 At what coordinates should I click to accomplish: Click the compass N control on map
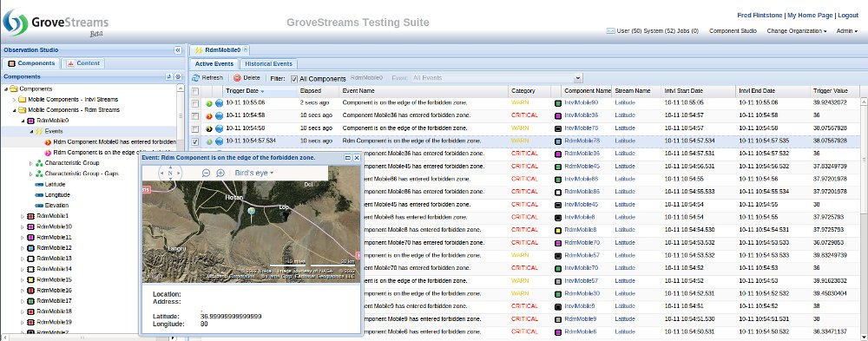tap(170, 173)
